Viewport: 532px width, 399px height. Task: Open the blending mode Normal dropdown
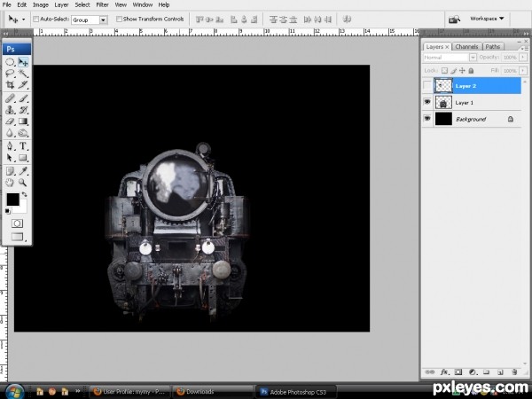point(473,58)
